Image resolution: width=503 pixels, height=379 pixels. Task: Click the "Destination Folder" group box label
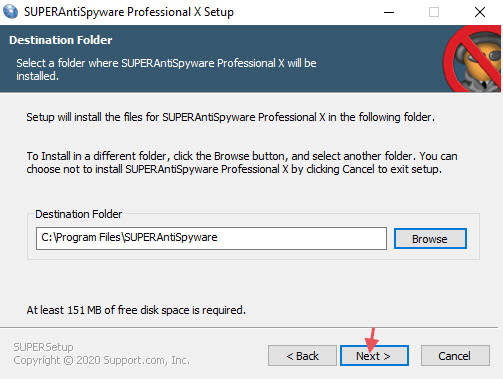coord(79,214)
